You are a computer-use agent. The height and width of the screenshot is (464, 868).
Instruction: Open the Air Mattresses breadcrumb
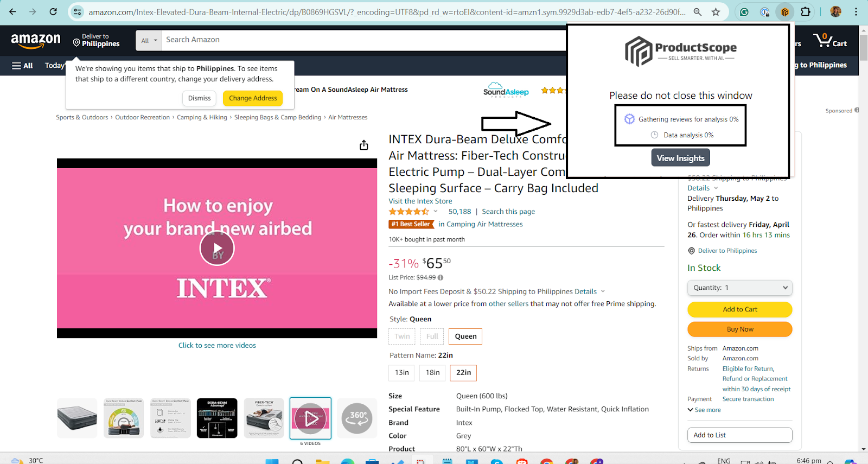[348, 117]
